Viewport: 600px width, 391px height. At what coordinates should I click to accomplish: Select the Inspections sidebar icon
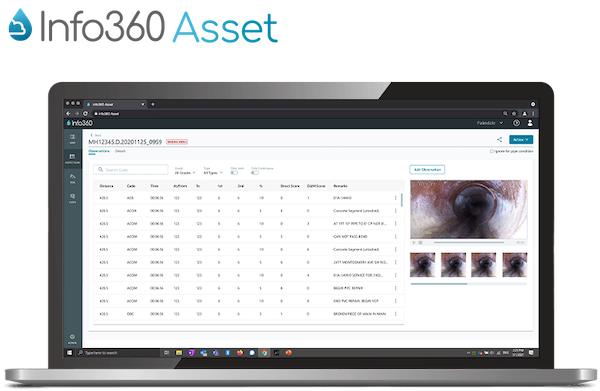(72, 158)
